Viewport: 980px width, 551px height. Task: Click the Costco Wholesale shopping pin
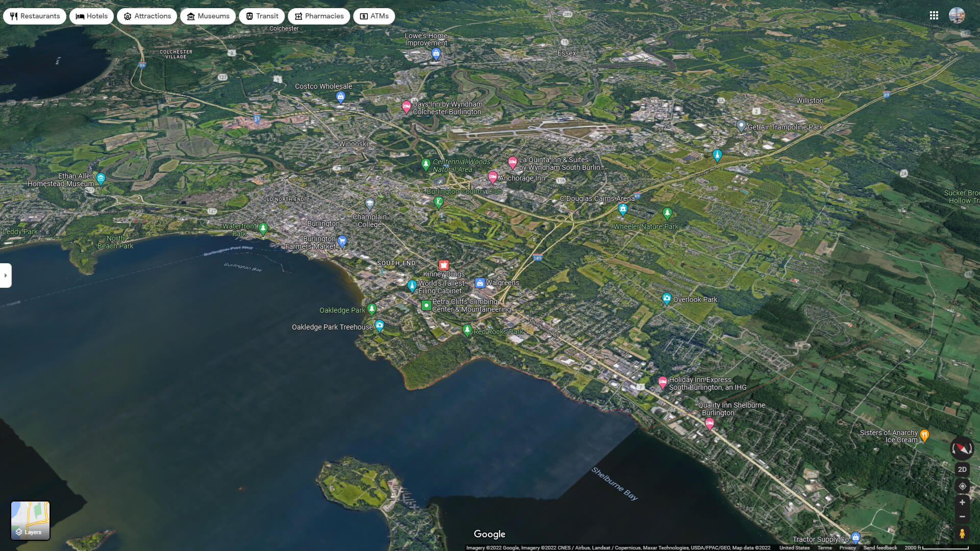340,96
